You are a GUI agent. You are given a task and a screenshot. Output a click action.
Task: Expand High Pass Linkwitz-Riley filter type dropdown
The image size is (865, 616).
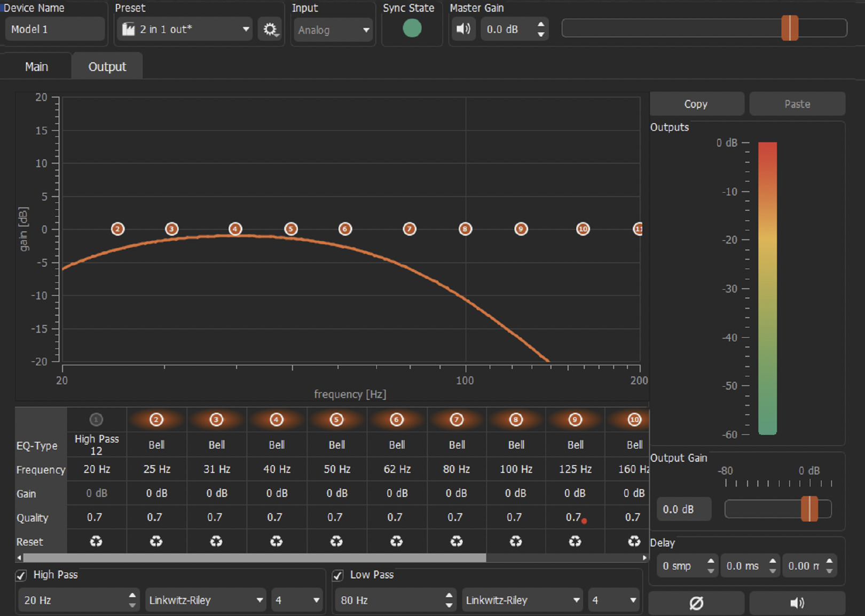coord(206,600)
